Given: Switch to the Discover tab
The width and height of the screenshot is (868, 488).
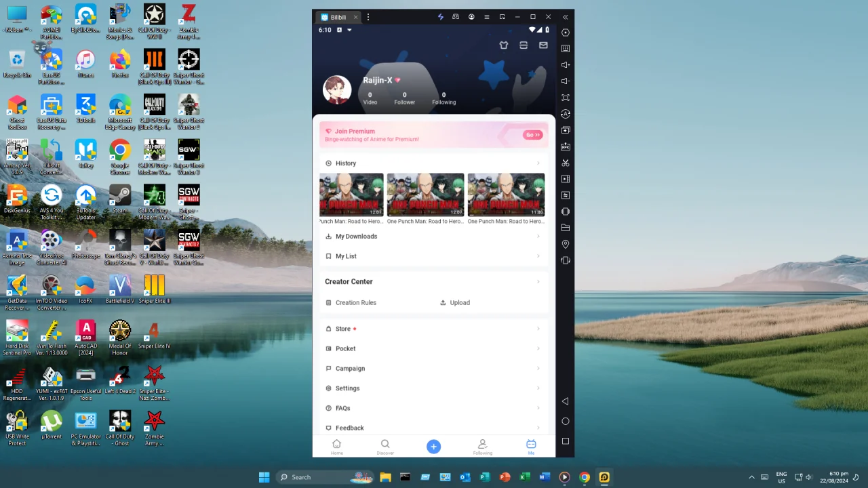Looking at the screenshot, I should (385, 447).
